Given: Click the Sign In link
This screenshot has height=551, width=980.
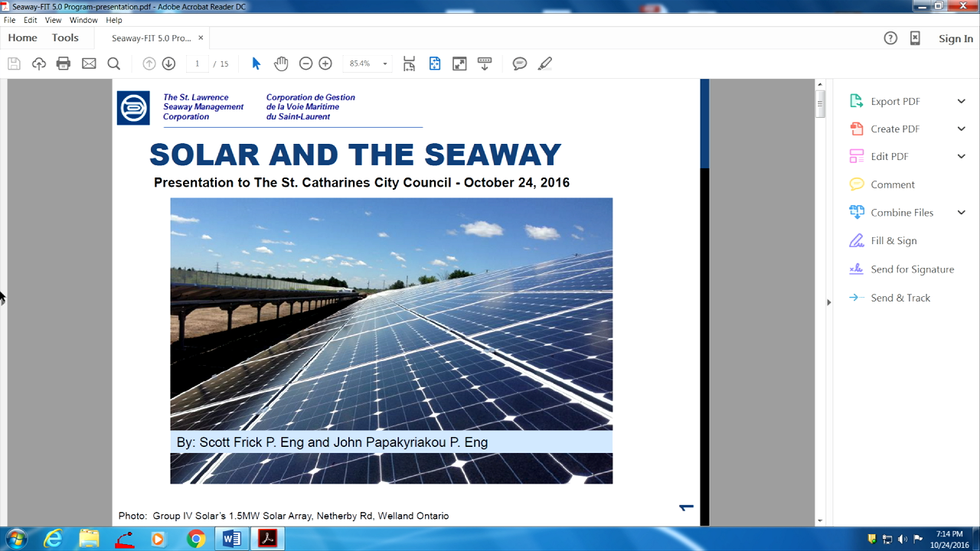Looking at the screenshot, I should 955,38.
